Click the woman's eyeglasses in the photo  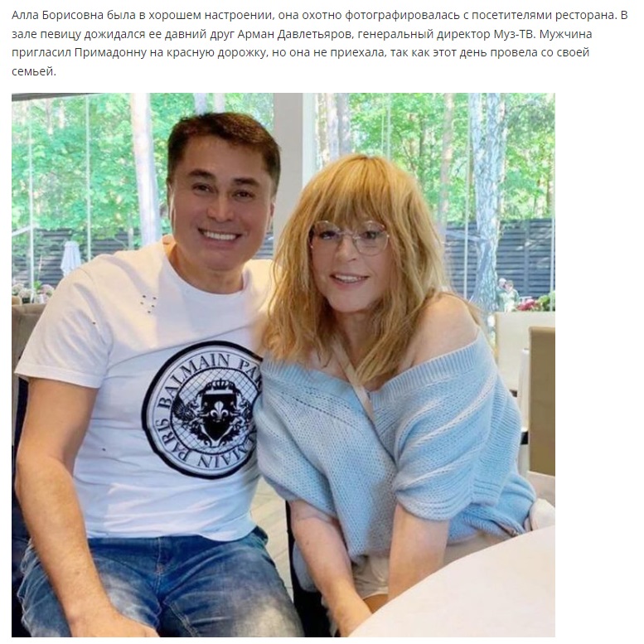[x=350, y=237]
